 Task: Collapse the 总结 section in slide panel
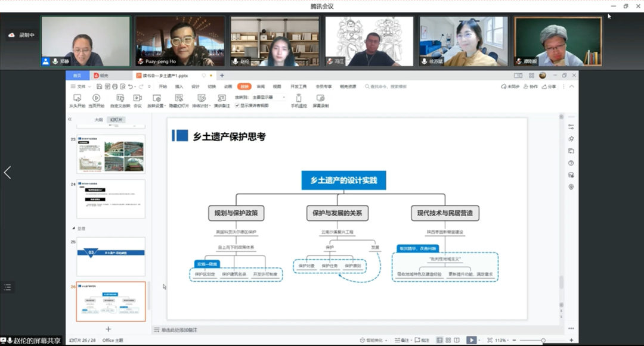pyautogui.click(x=74, y=228)
